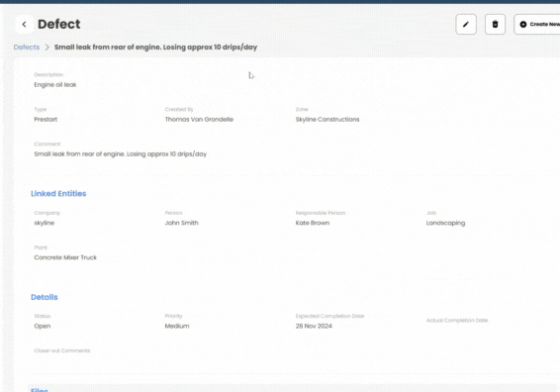
Task: Click the Create New button
Action: click(537, 25)
